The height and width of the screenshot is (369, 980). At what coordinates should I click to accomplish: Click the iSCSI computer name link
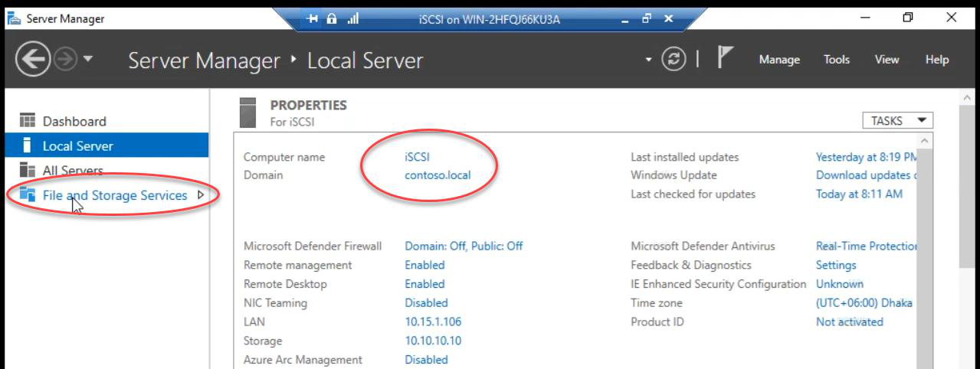tap(418, 157)
